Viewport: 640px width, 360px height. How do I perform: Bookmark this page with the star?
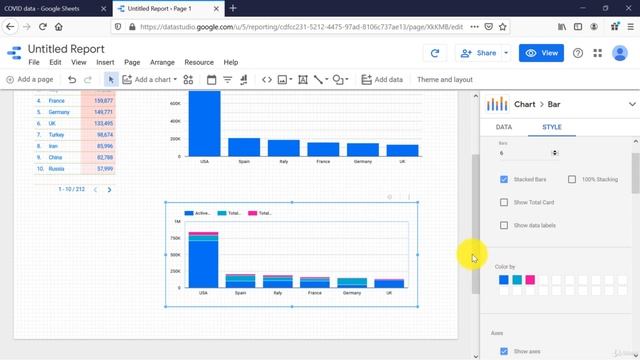click(502, 27)
